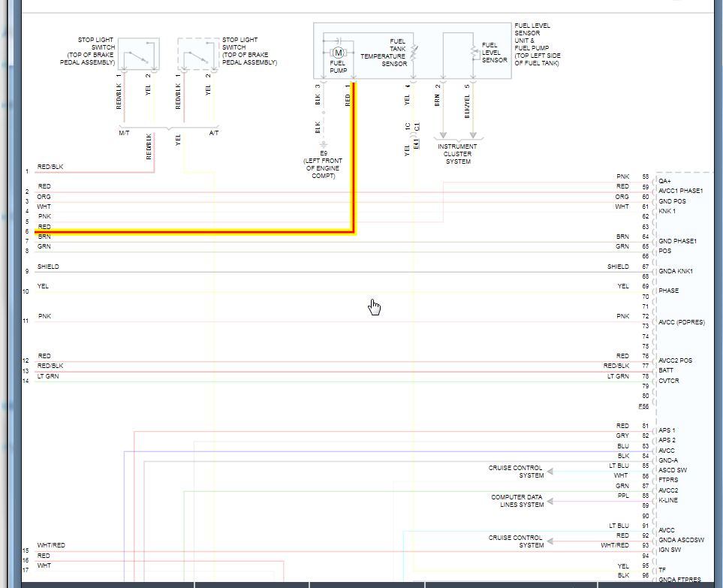This screenshot has height=588, width=723.
Task: Click the fuel level sensor resistor symbol
Action: point(473,53)
